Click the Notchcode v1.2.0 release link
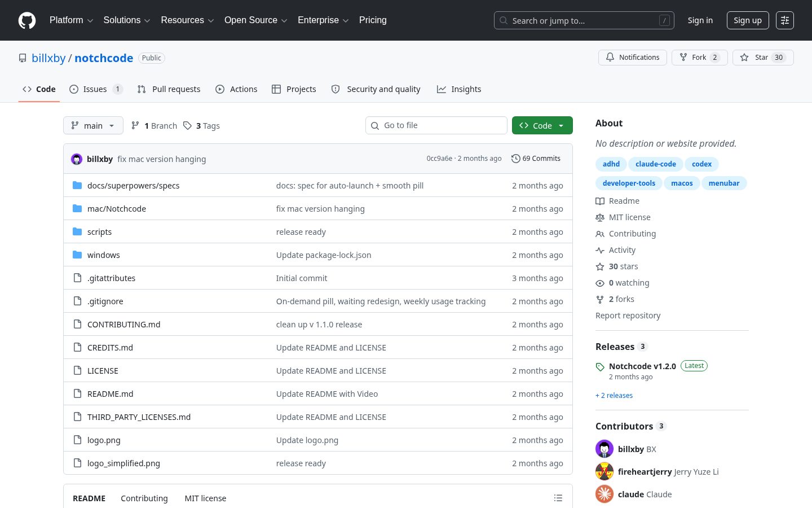This screenshot has height=508, width=812. pyautogui.click(x=642, y=366)
